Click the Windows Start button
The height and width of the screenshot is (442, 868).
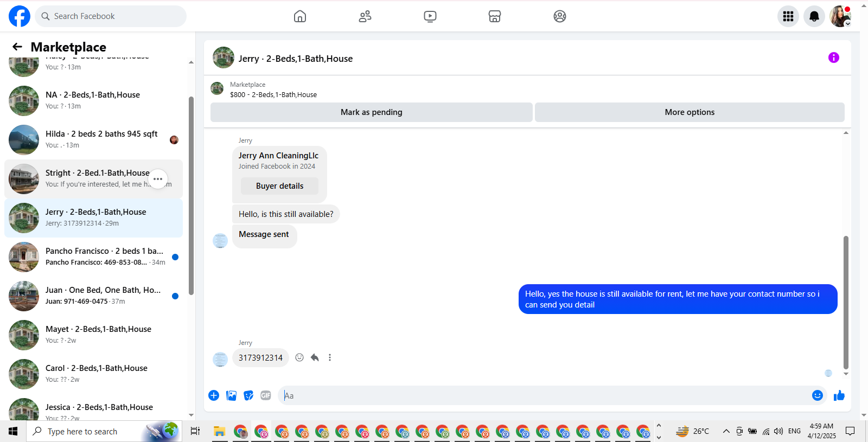[x=13, y=431]
